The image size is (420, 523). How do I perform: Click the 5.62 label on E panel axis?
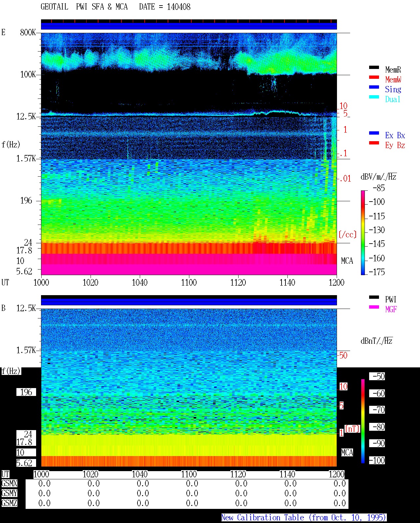[24, 272]
